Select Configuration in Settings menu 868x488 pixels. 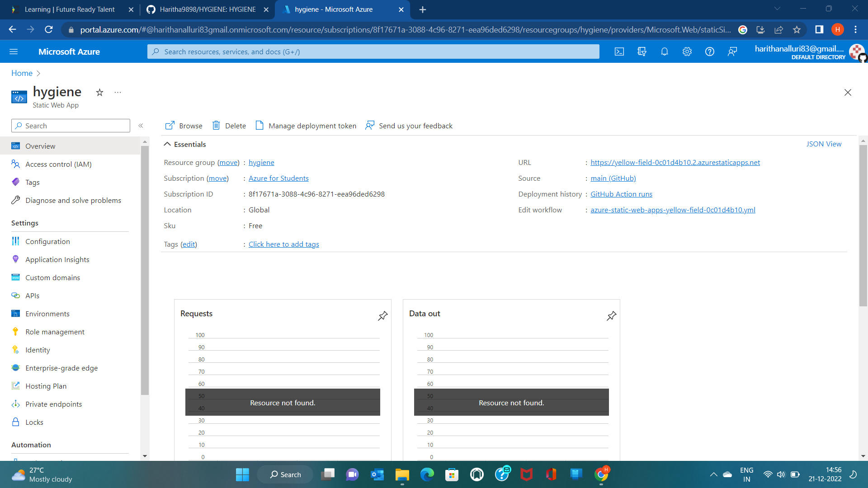(47, 241)
